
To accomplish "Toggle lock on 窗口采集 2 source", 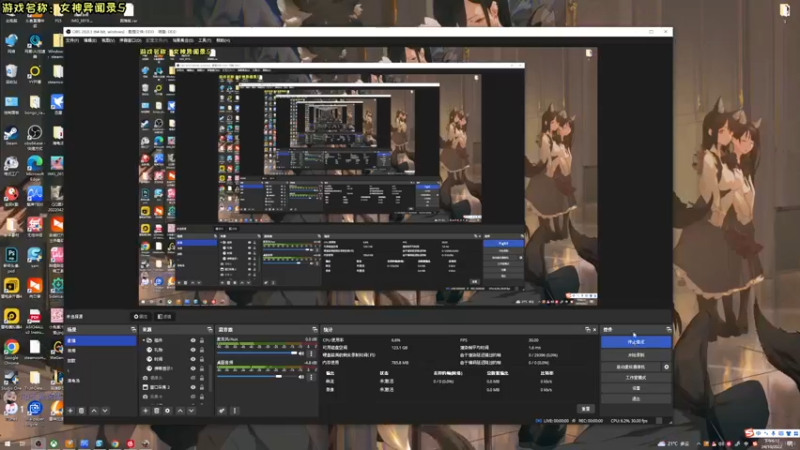I will (x=202, y=387).
